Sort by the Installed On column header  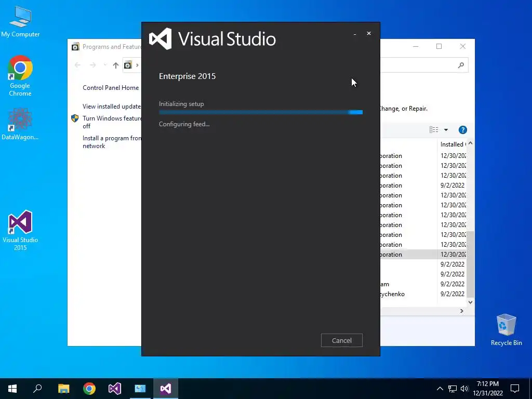coord(453,144)
